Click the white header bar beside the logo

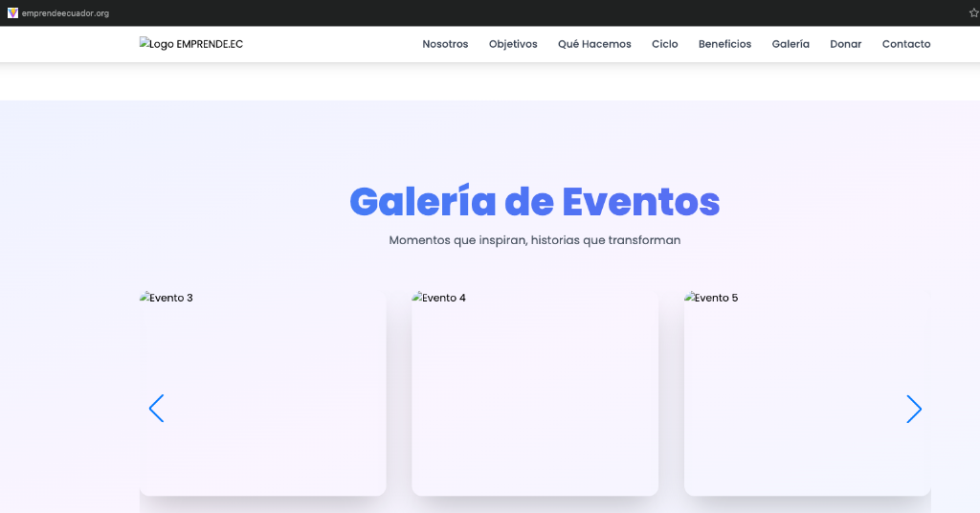coord(325,44)
